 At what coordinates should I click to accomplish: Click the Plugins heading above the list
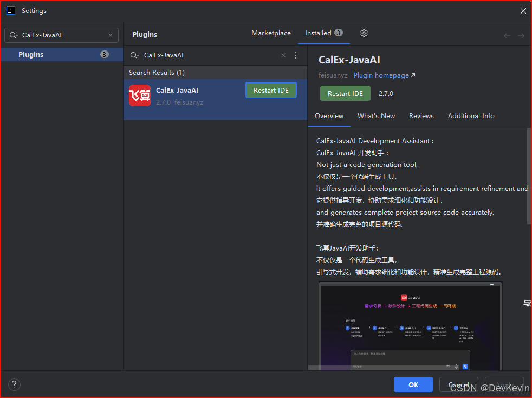tap(145, 34)
